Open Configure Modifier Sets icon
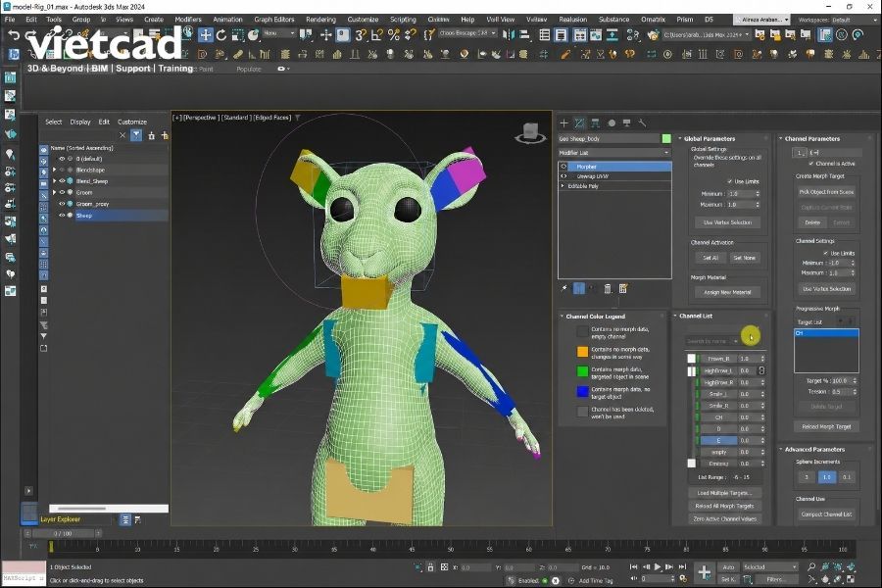 [623, 289]
